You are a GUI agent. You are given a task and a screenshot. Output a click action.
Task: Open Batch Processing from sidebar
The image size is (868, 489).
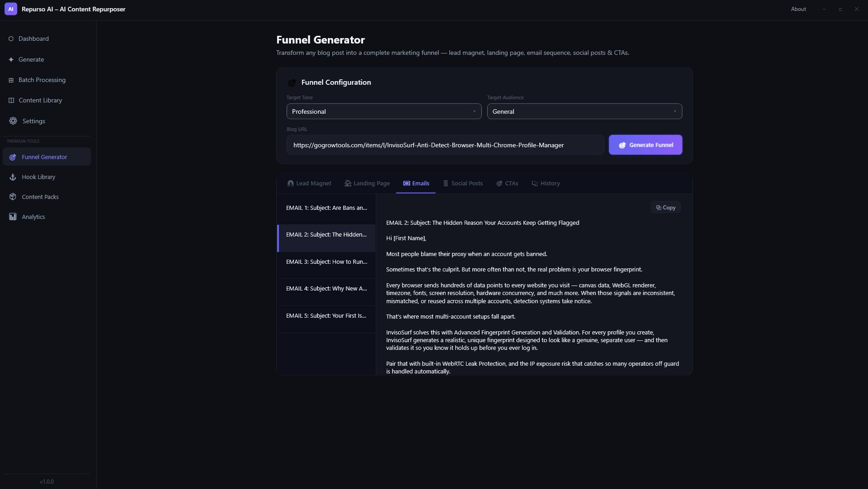[47, 80]
